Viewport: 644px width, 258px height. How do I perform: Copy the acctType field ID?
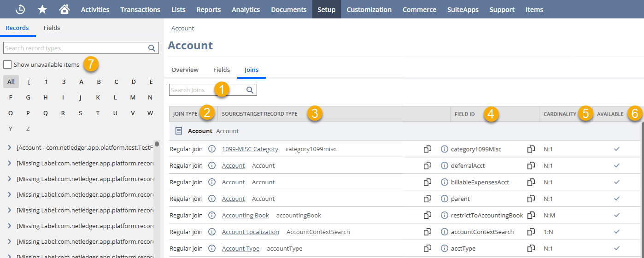click(531, 248)
